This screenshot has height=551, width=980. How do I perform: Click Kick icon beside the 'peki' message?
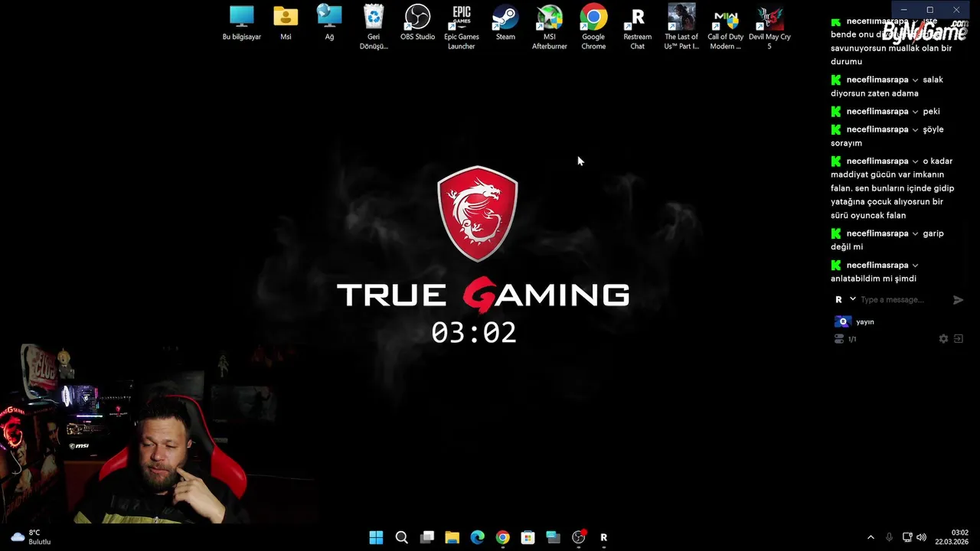836,112
